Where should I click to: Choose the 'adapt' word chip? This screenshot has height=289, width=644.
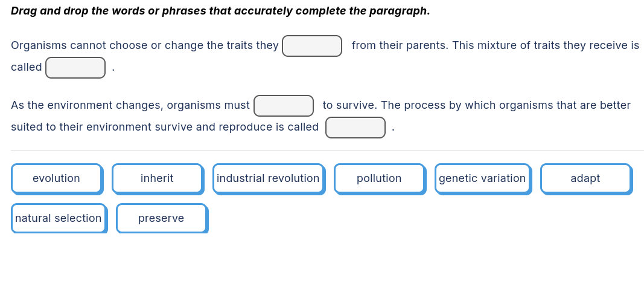point(585,178)
